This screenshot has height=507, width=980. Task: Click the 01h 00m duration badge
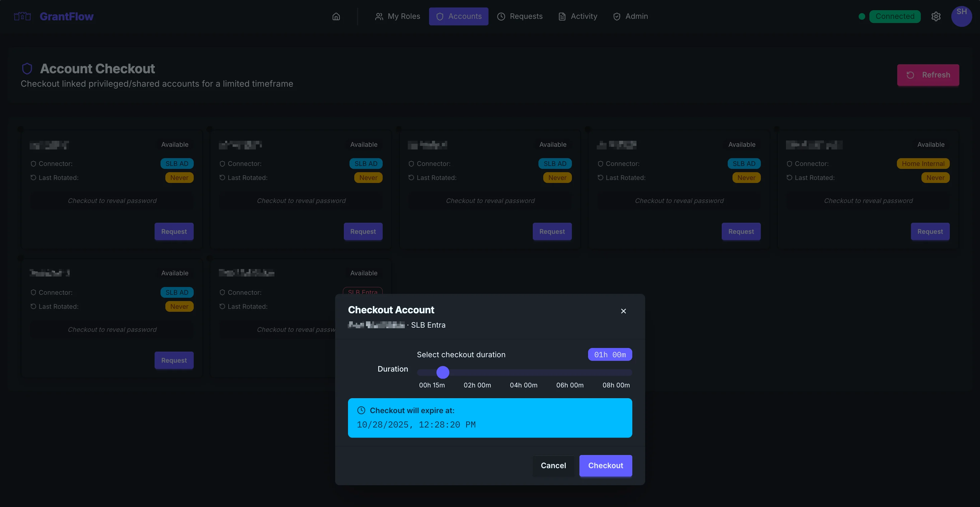point(610,354)
